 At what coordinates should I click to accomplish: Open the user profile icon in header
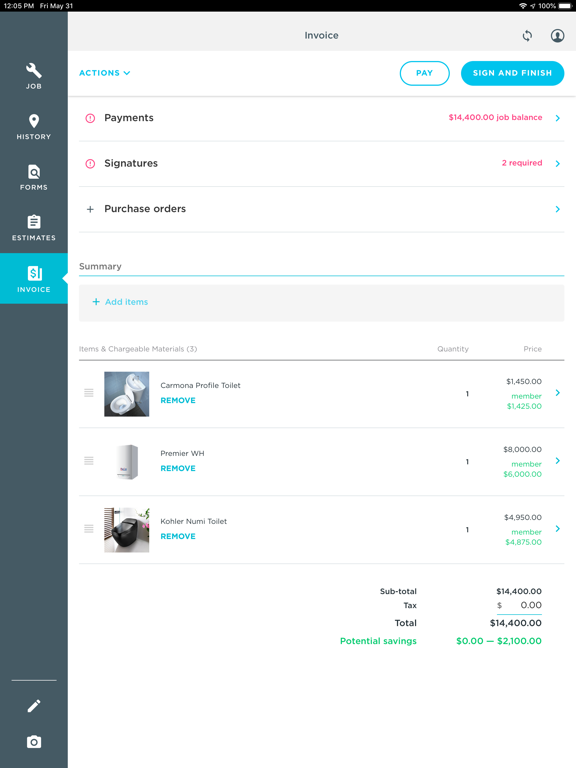557,35
